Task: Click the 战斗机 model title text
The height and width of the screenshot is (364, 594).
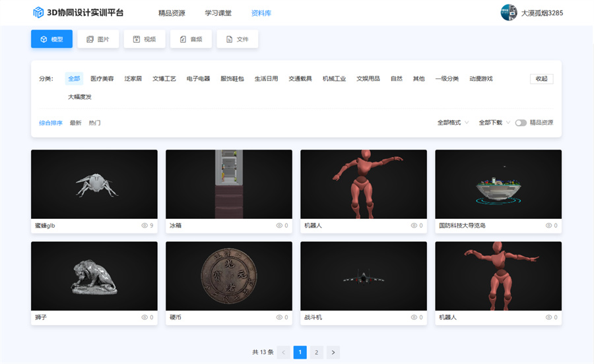Action: (x=313, y=317)
